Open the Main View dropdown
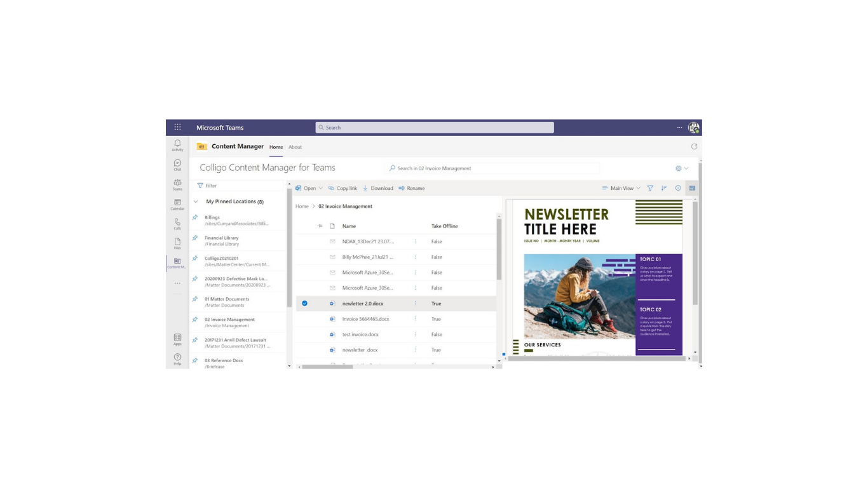 (621, 188)
